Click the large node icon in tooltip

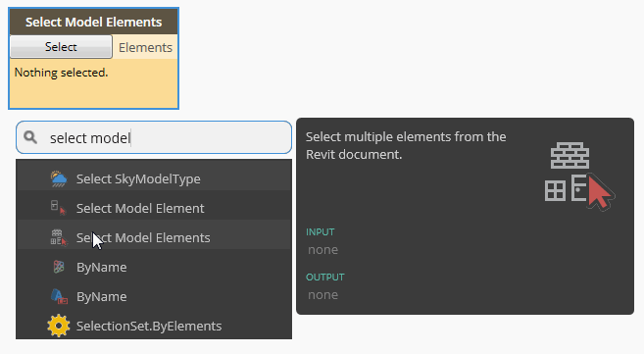point(579,177)
